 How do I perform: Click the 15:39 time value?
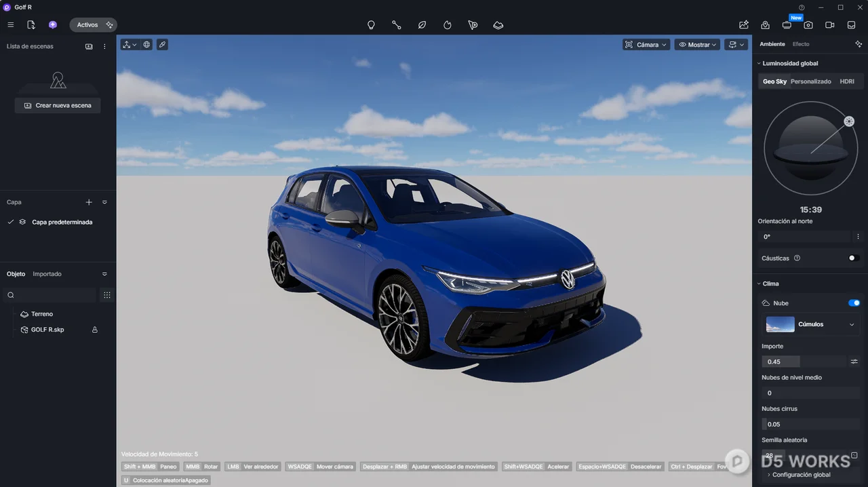point(810,210)
